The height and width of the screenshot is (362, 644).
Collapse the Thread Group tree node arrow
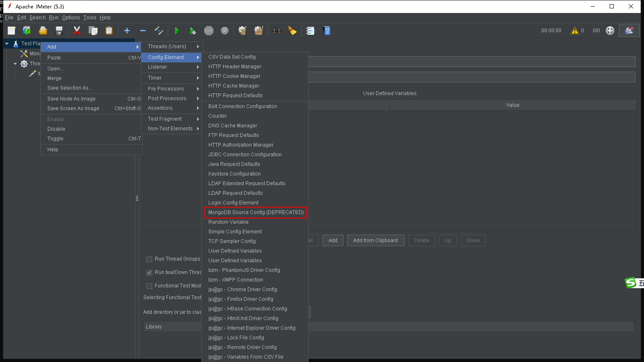point(15,64)
